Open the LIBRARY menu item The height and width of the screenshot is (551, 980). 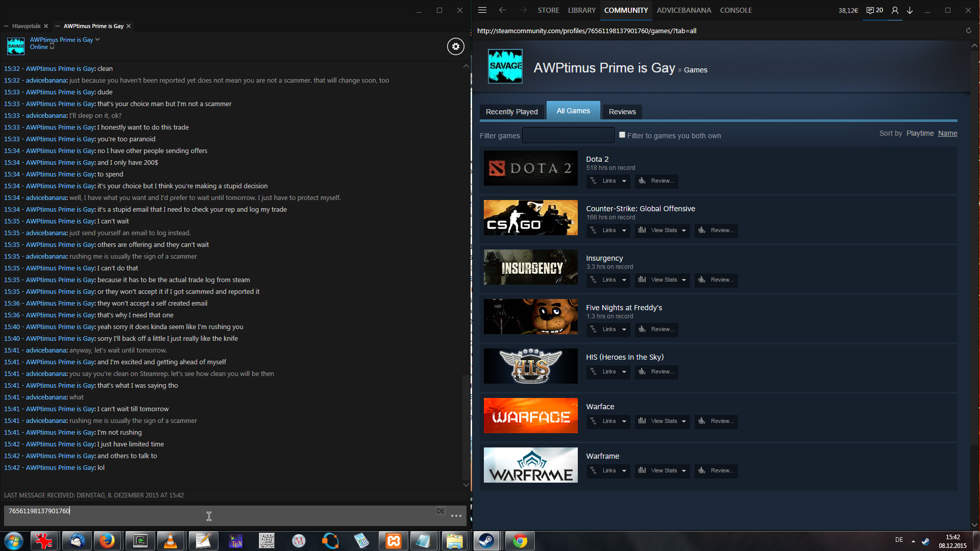click(x=581, y=10)
